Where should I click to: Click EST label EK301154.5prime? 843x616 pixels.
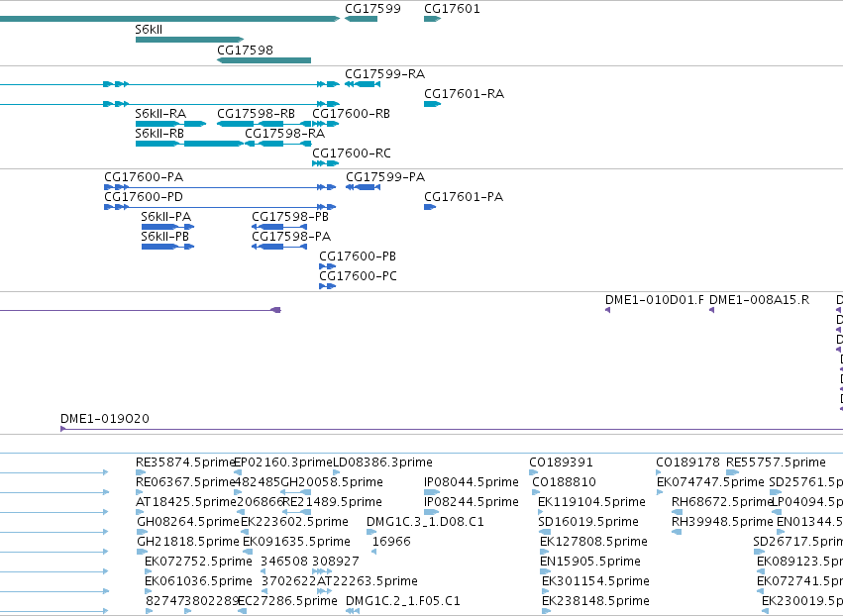pos(595,581)
